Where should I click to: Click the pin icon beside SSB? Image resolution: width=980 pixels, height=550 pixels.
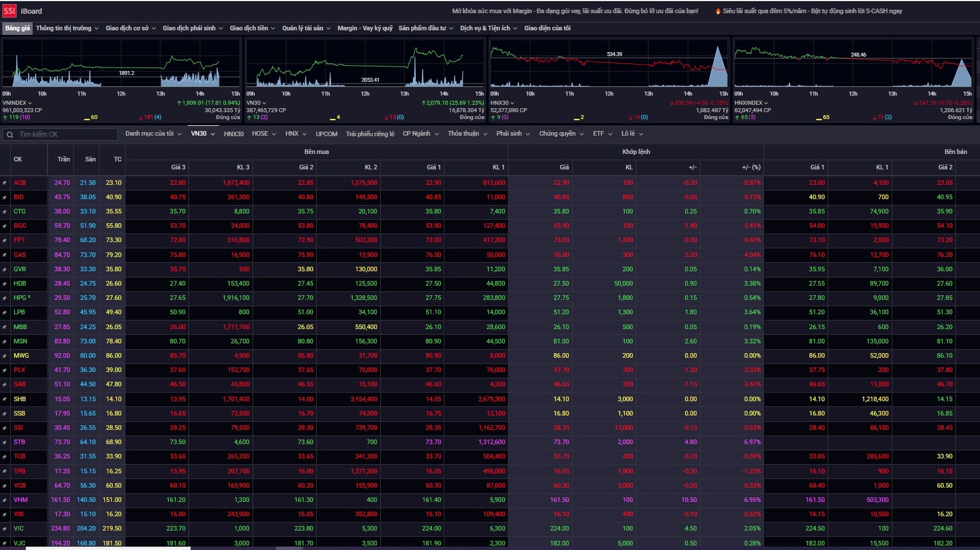(x=5, y=414)
